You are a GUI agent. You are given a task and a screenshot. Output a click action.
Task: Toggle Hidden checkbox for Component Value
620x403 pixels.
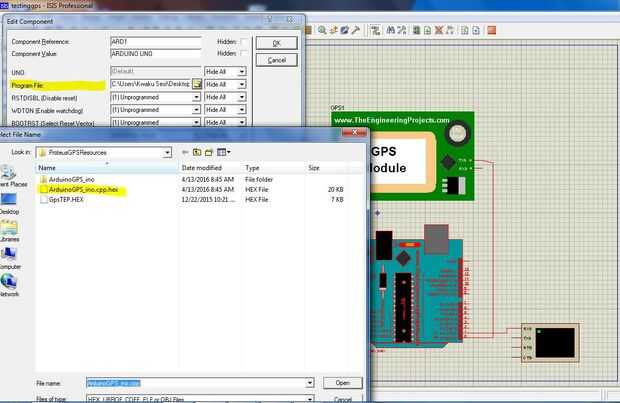click(x=244, y=53)
